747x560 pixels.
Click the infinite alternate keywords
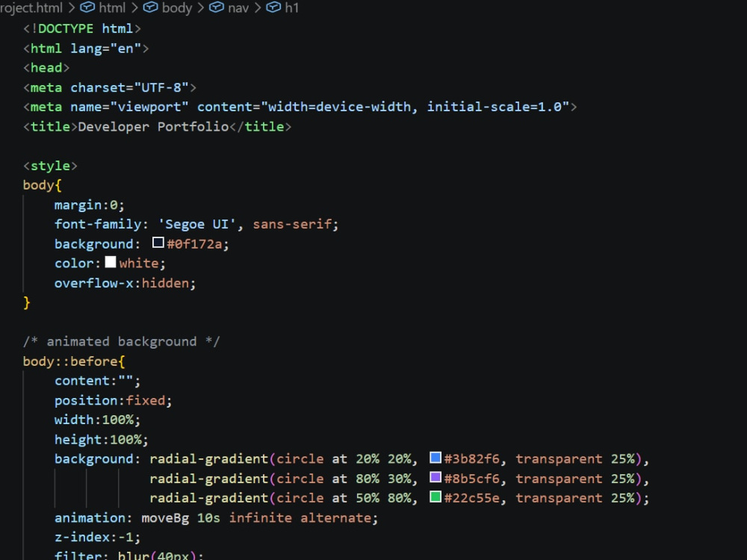coord(300,517)
